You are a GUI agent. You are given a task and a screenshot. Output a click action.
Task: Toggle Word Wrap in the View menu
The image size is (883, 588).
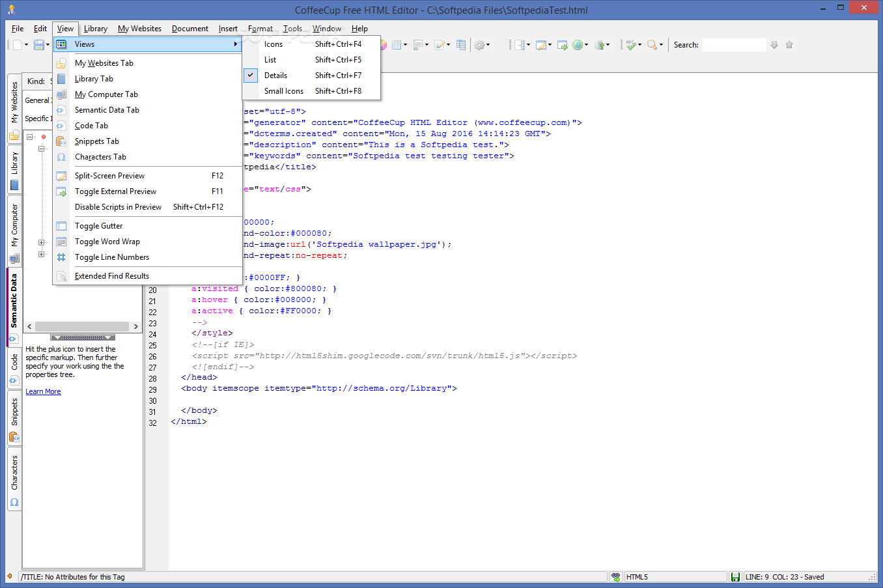148,242
